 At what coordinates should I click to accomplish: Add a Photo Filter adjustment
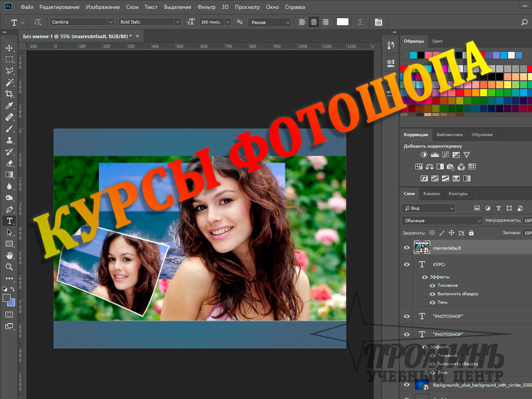(x=450, y=167)
